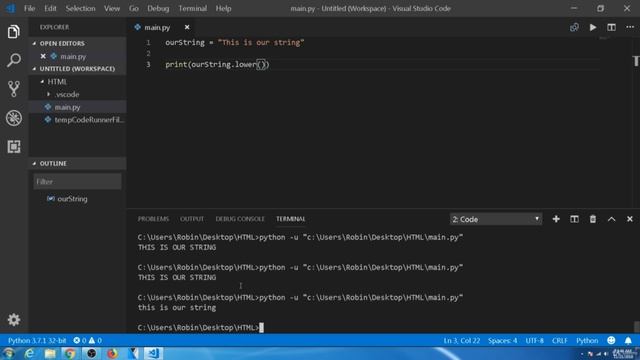640x360 pixels.
Task: Click the print(ourString.lower()) line
Action: [x=217, y=64]
